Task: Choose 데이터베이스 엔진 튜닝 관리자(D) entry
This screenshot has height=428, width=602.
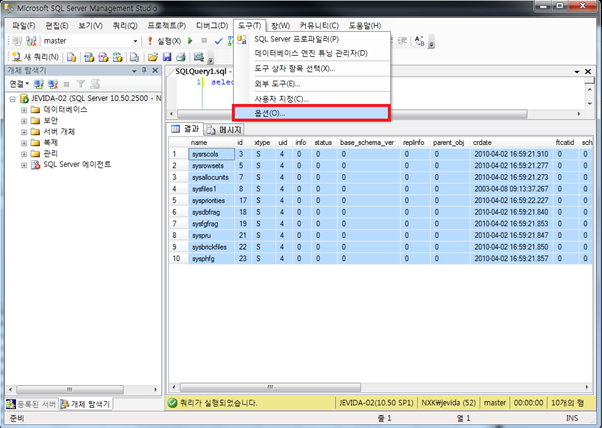Action: coord(311,53)
